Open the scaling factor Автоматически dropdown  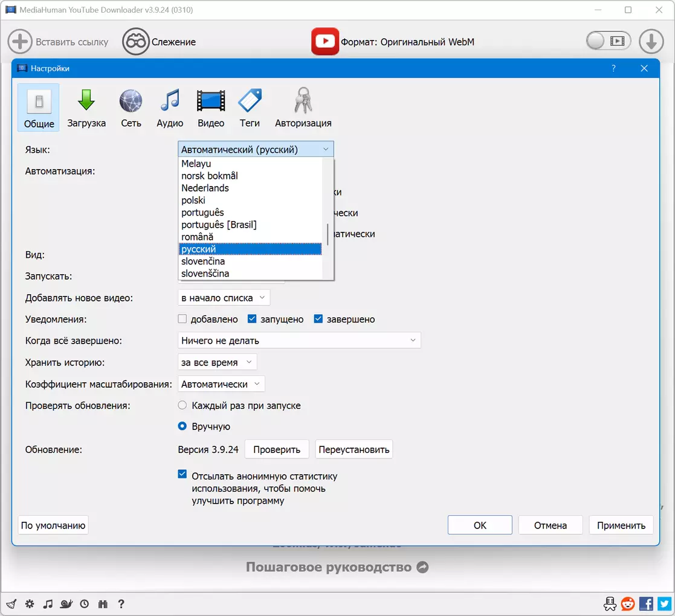[x=221, y=383]
